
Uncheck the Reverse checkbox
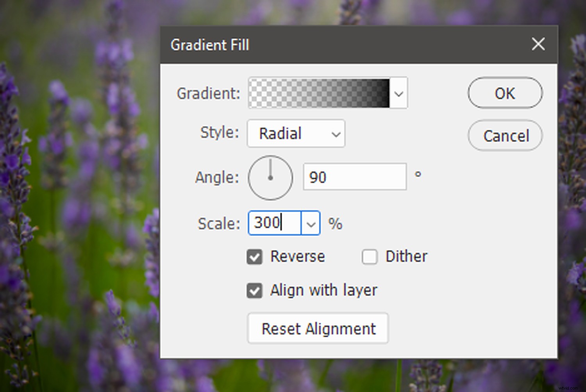pyautogui.click(x=254, y=257)
